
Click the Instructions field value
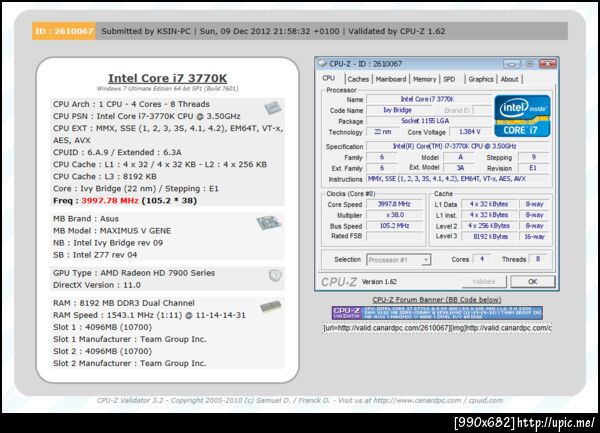pos(457,179)
